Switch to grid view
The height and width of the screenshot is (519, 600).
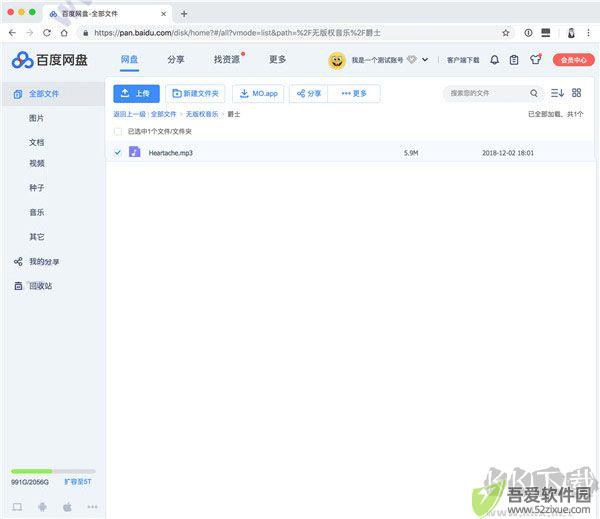576,93
